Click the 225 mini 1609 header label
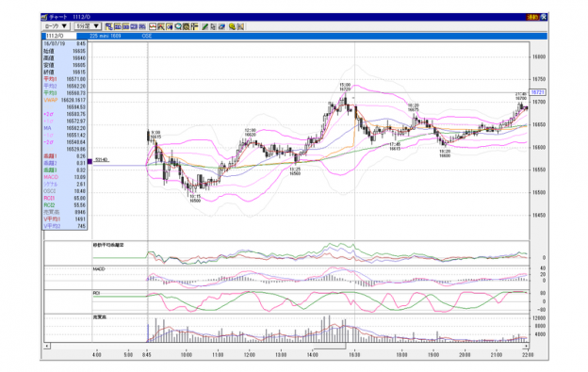The height and width of the screenshot is (372, 588). pyautogui.click(x=106, y=36)
